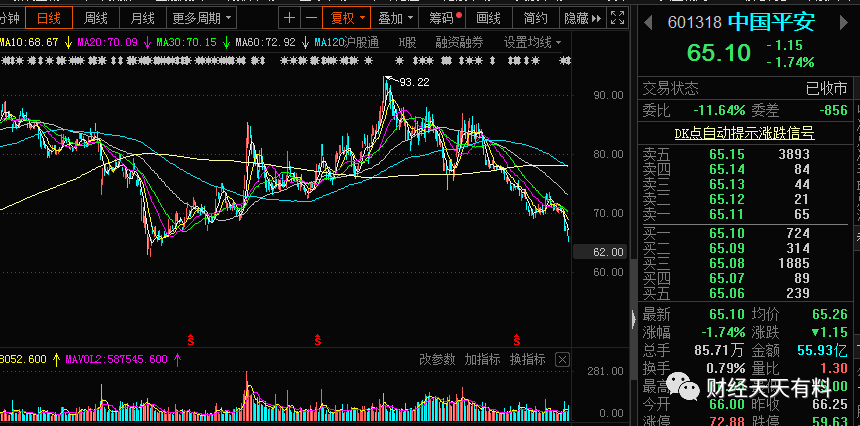This screenshot has width=860, height=426.
Task: Click 卖一 price 65.11
Action: click(727, 214)
